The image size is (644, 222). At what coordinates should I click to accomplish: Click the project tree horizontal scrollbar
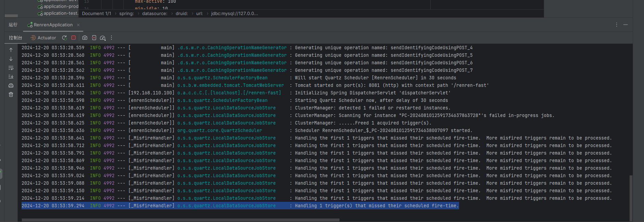click(x=11, y=16)
